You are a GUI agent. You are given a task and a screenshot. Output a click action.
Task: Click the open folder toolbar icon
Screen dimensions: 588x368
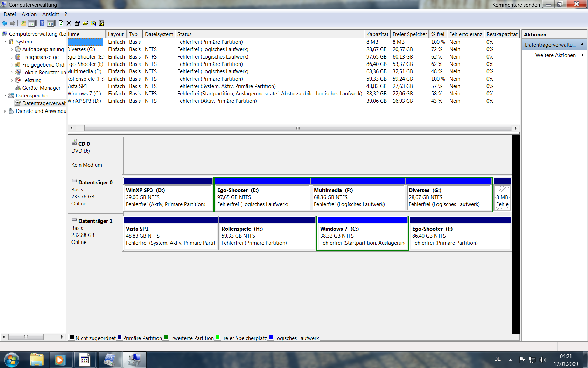pyautogui.click(x=85, y=23)
